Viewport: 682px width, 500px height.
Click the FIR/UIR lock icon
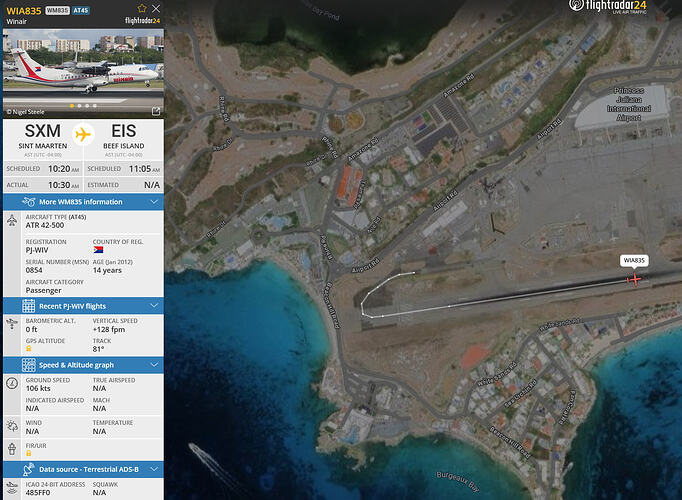29,453
